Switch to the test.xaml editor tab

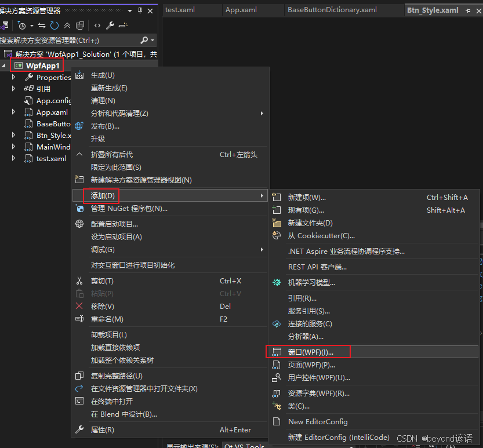tap(180, 10)
